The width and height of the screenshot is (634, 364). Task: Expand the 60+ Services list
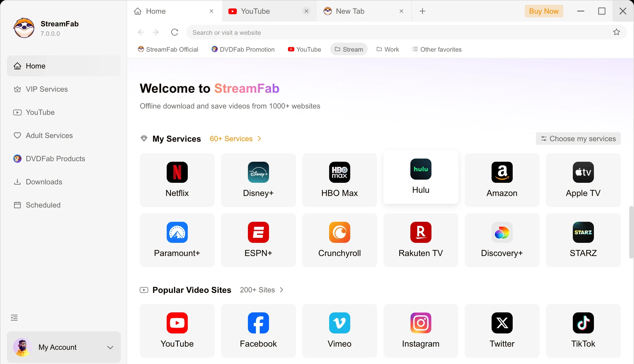(235, 139)
